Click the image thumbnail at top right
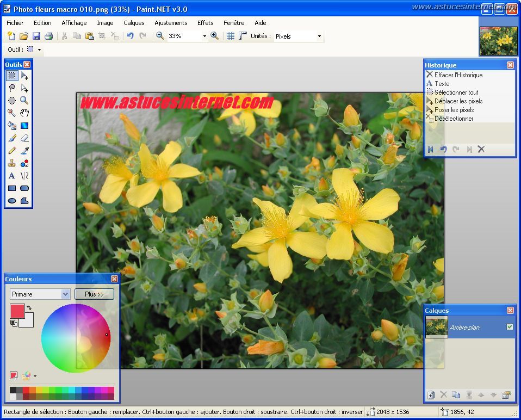 (498, 41)
